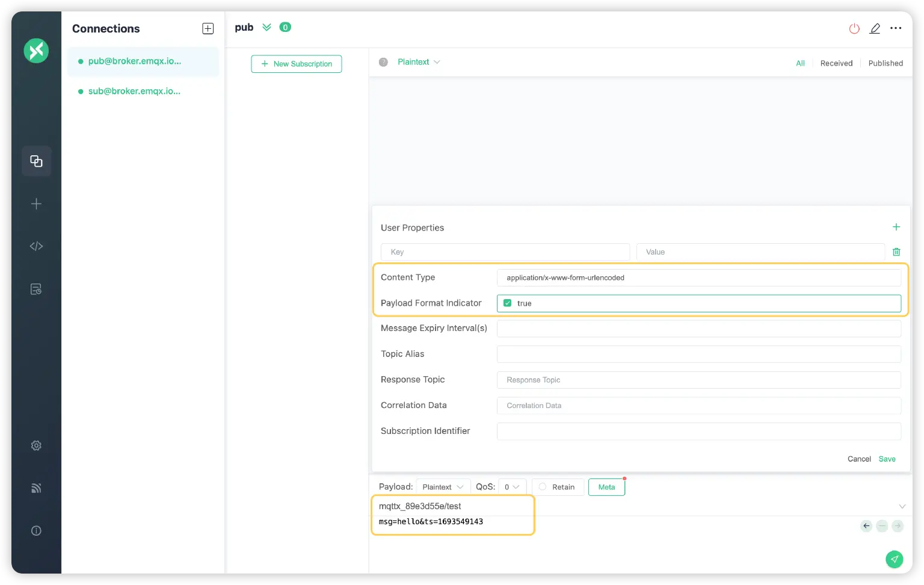The height and width of the screenshot is (585, 924).
Task: Uncheck the Payload Format Indicator checkbox
Action: 507,303
